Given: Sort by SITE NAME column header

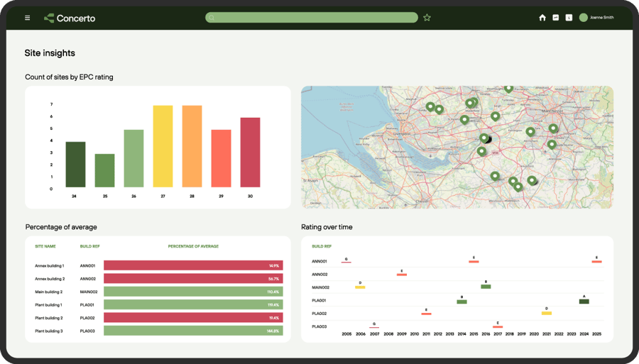Looking at the screenshot, I should 45,246.
